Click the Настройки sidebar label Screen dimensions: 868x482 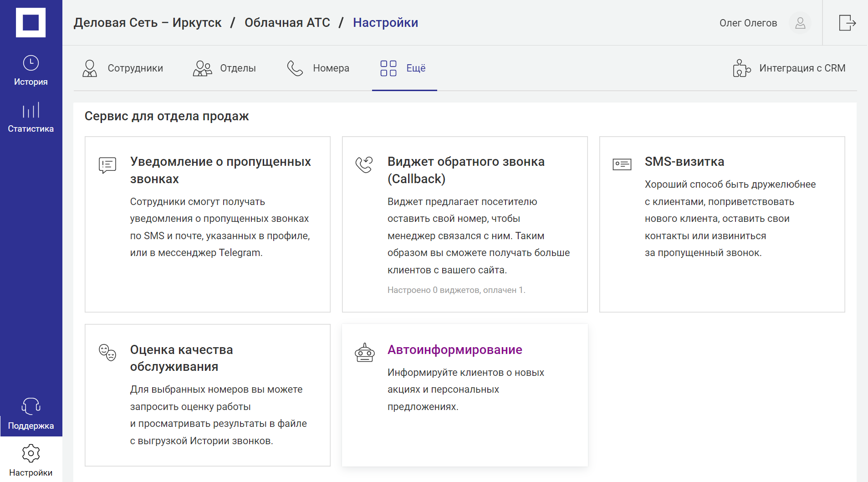pos(31,473)
